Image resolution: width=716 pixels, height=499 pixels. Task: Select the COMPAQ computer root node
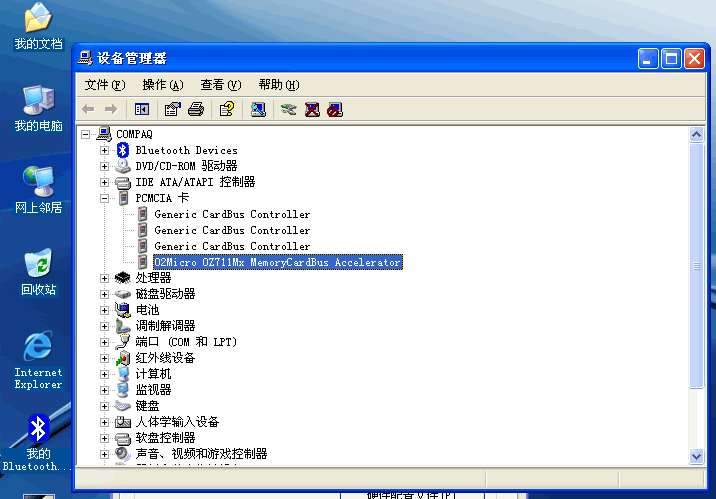coord(134,134)
